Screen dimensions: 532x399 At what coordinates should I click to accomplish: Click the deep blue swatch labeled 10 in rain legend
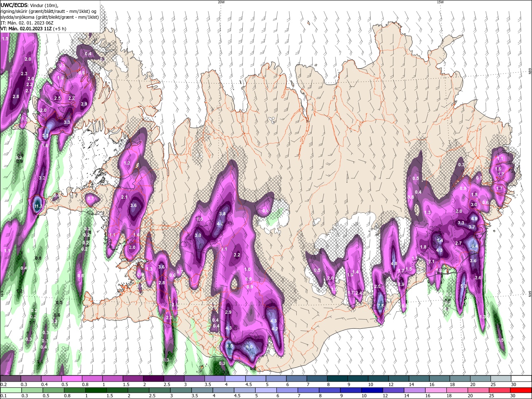(372, 390)
